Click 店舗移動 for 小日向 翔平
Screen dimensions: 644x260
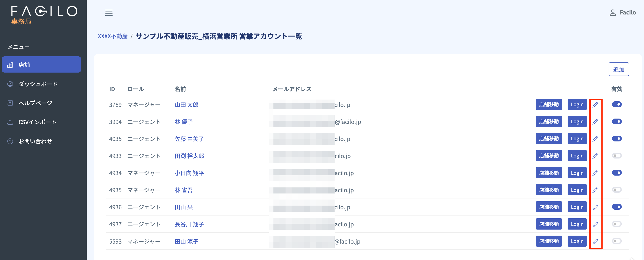(x=548, y=173)
